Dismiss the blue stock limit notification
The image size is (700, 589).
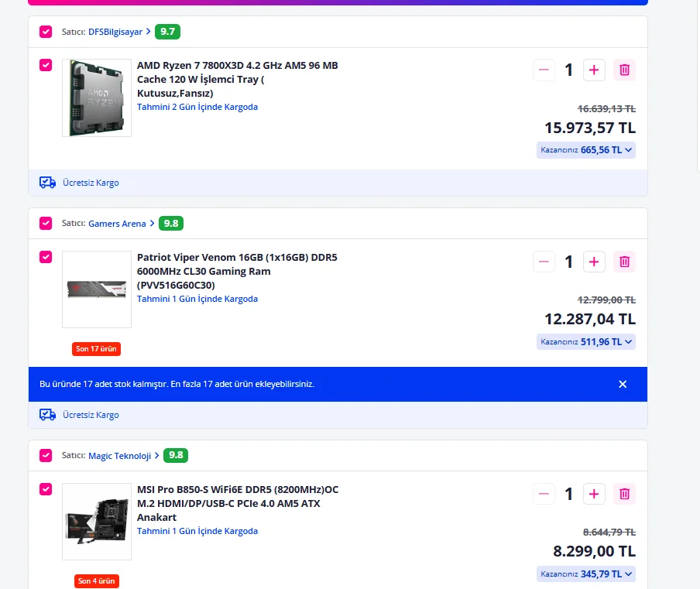pos(623,384)
